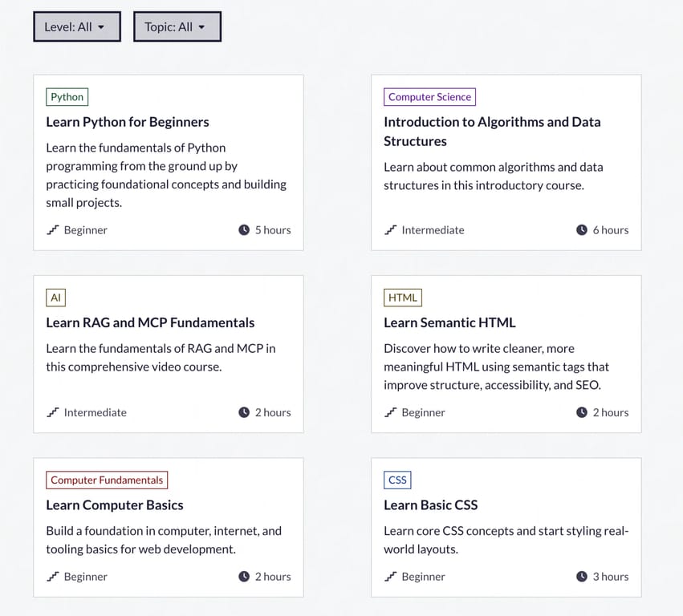
Task: Open the Topic: All dropdown
Action: click(177, 27)
